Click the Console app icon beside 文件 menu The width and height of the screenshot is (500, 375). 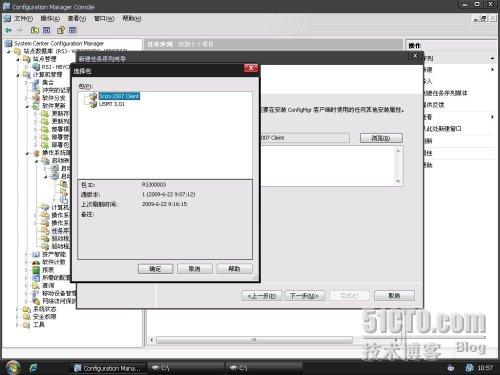coord(7,18)
